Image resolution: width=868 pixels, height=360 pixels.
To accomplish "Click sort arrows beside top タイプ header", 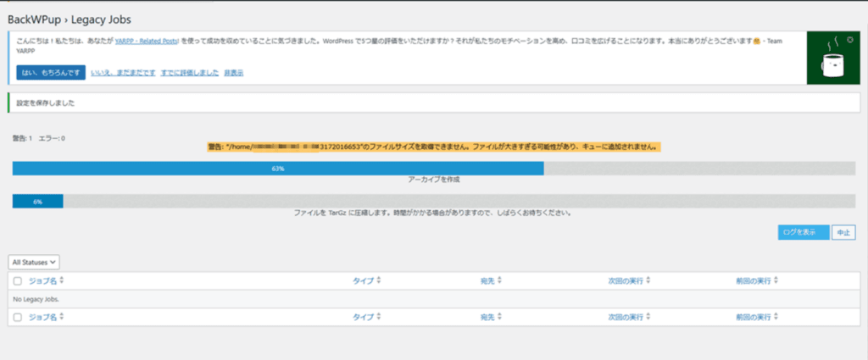I will pyautogui.click(x=379, y=280).
